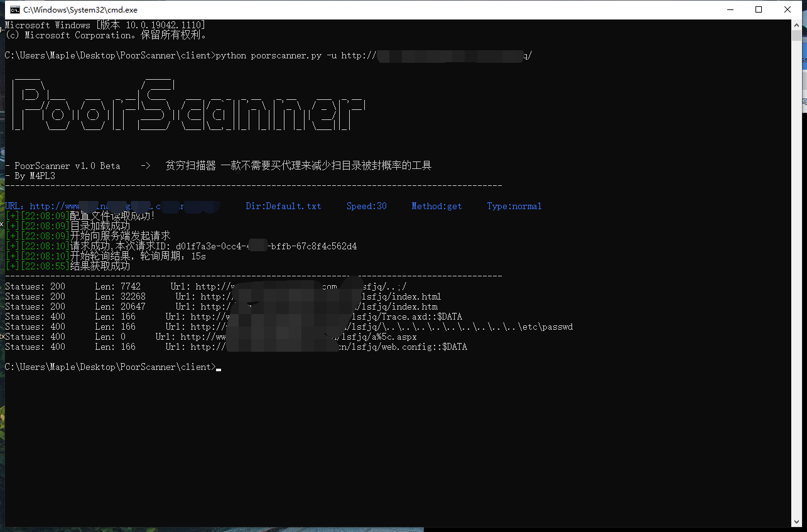Click the 'PoorScanner v1.0 Beta' line

click(x=219, y=166)
